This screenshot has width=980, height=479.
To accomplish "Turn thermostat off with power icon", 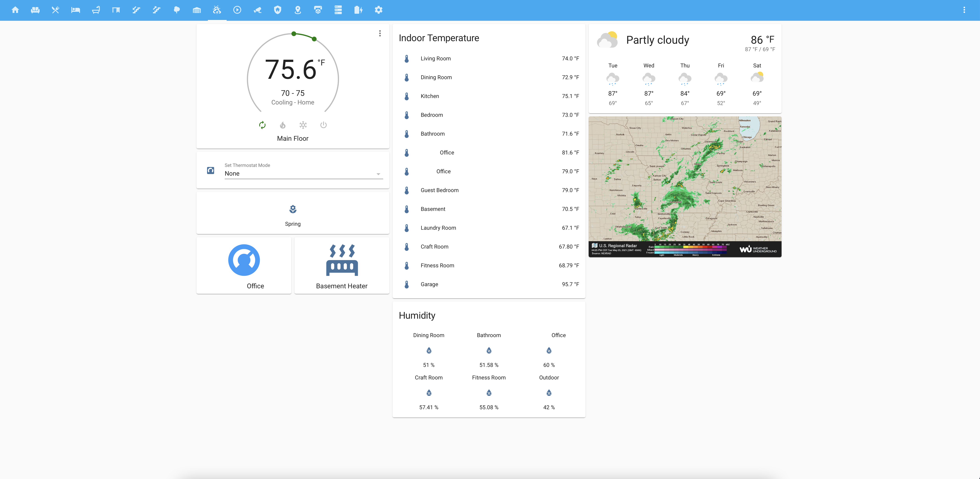I will (323, 125).
